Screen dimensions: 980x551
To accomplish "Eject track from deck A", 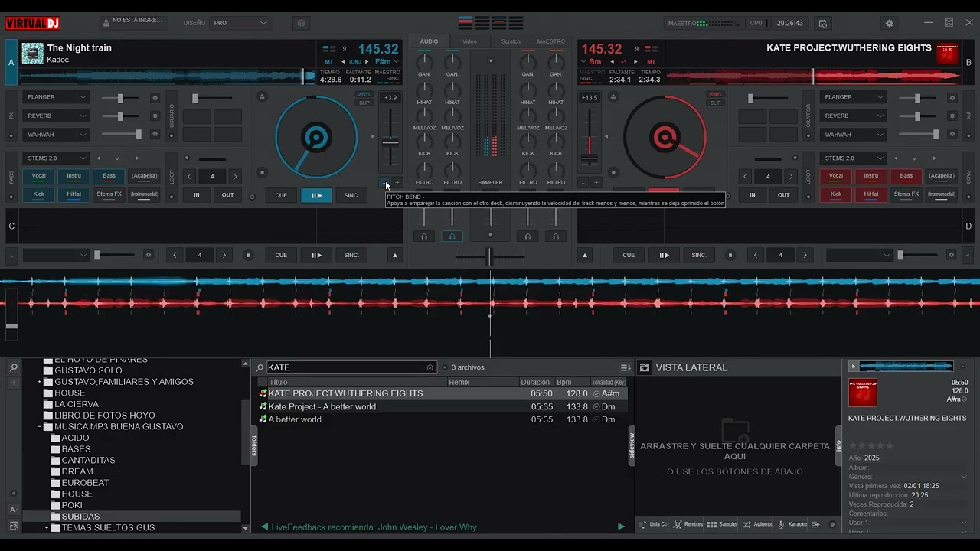I will [262, 96].
